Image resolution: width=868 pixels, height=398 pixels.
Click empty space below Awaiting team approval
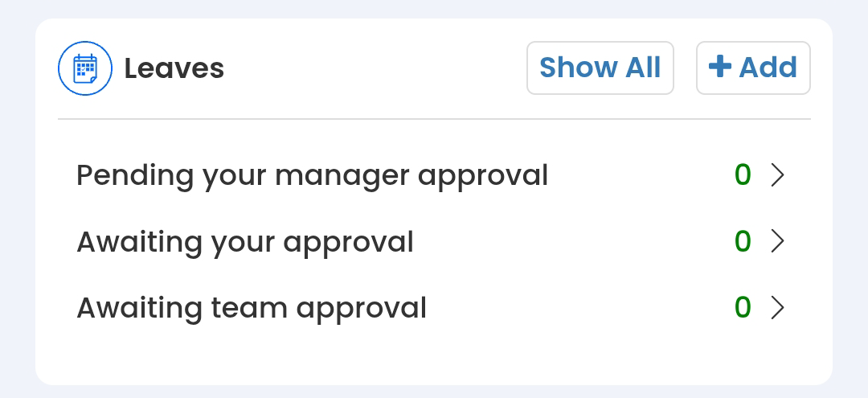[434, 354]
